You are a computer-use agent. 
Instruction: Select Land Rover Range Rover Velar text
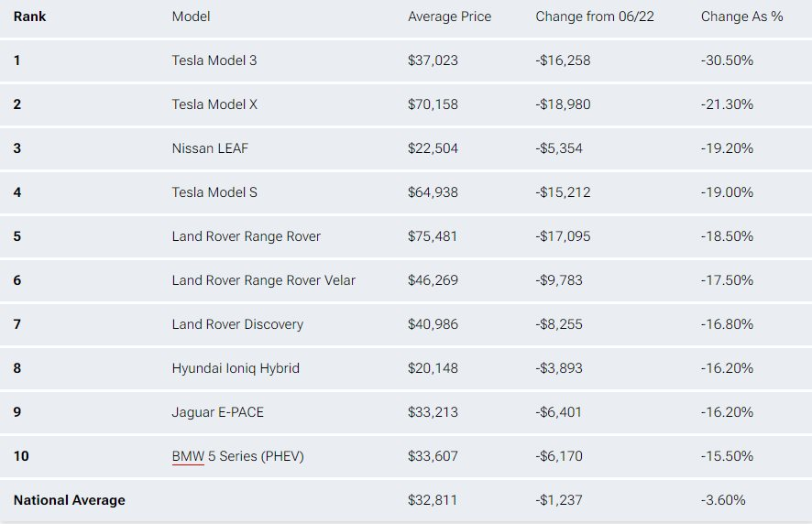[x=264, y=280]
